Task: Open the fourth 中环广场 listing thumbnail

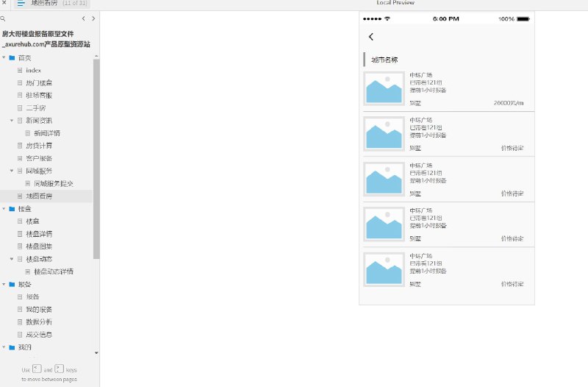Action: coord(384,224)
